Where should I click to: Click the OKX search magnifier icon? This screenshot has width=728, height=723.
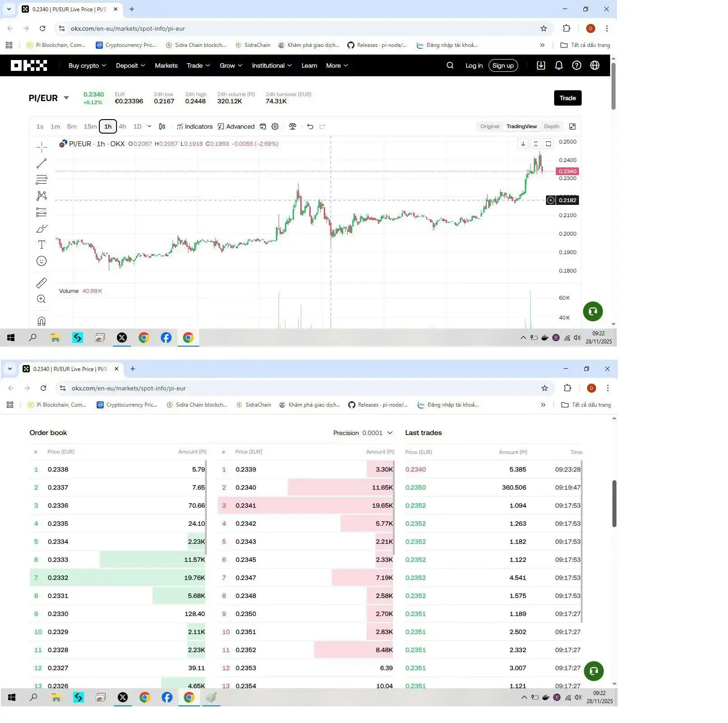pos(450,65)
